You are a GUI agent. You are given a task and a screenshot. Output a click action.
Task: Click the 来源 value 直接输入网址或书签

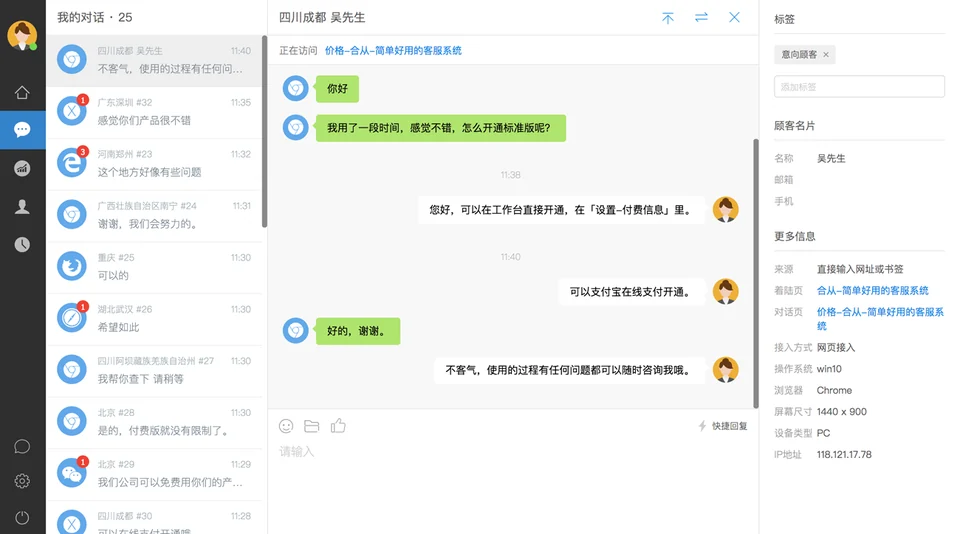pyautogui.click(x=860, y=269)
